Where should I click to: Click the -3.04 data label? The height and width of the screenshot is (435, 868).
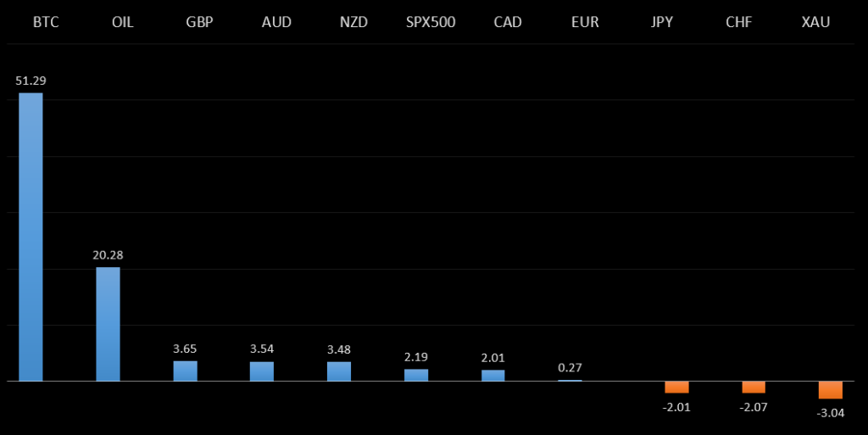(831, 413)
